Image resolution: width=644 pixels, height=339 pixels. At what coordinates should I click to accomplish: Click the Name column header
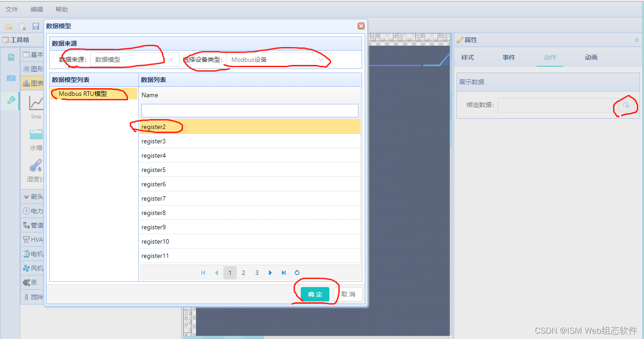click(x=250, y=95)
